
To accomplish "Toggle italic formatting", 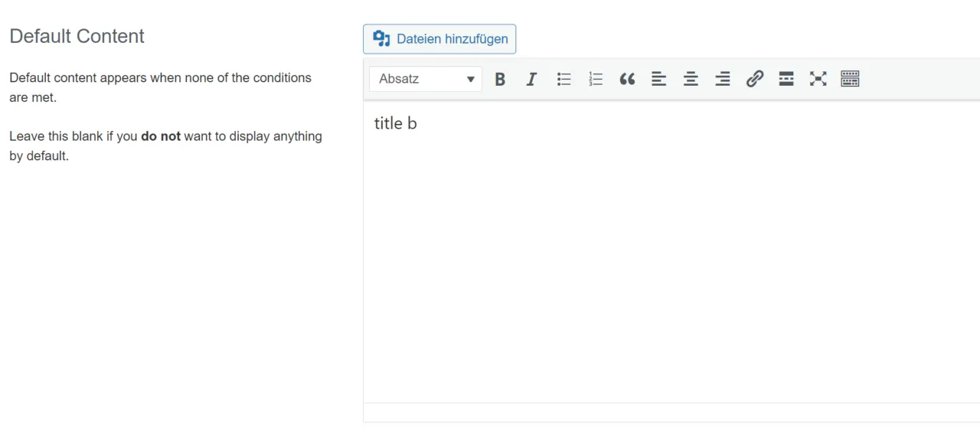I will [x=532, y=79].
